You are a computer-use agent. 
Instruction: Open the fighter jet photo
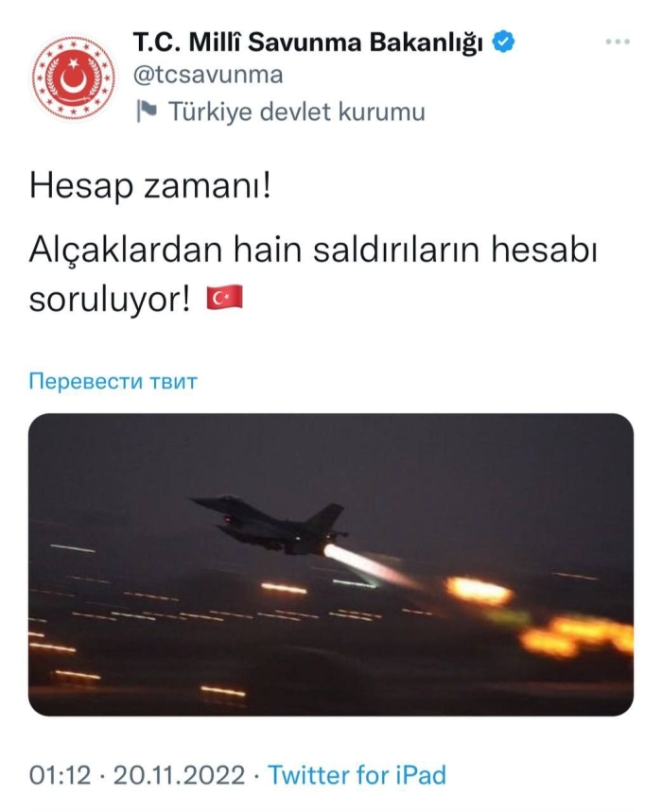point(331,564)
